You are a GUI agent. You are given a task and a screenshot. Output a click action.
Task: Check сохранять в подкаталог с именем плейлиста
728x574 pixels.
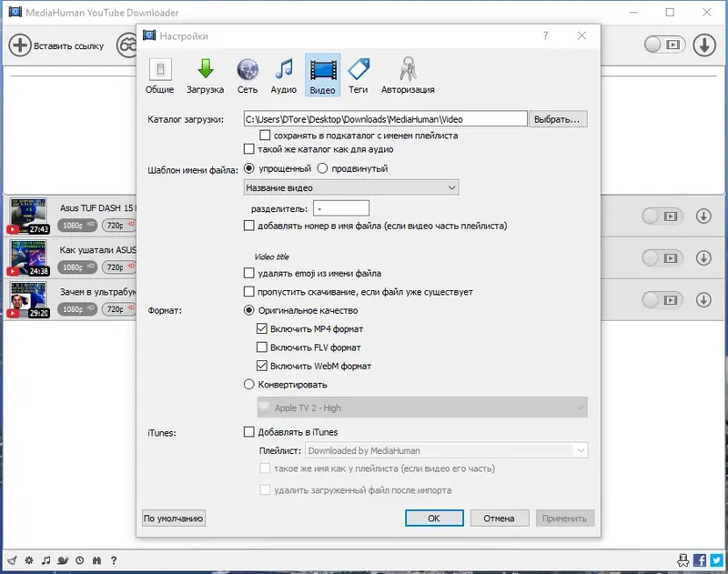[265, 135]
